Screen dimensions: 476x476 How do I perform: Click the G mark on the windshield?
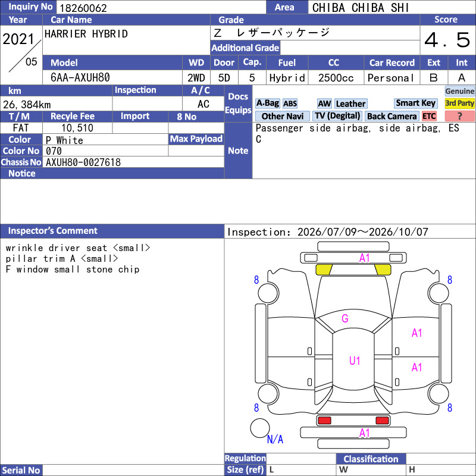[x=345, y=318]
